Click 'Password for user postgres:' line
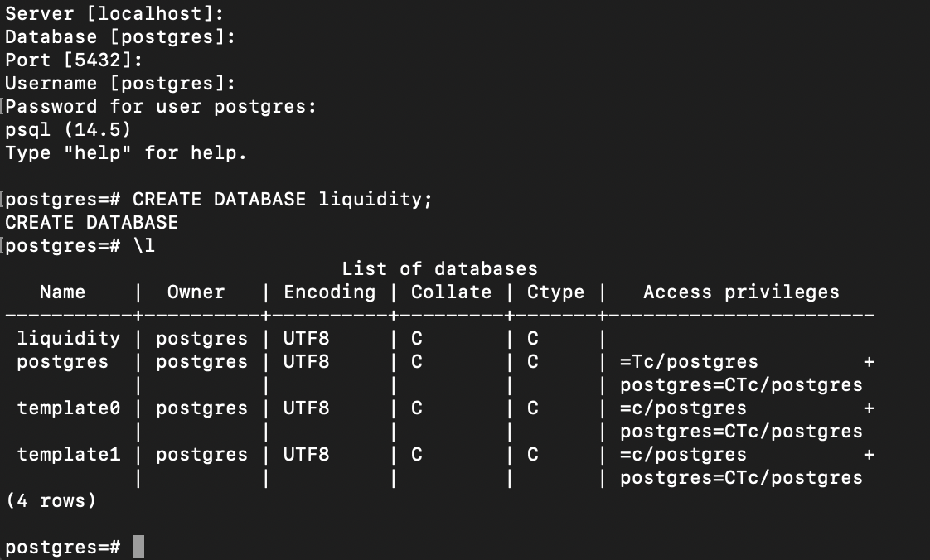Screen dimensions: 930x560 point(162,107)
